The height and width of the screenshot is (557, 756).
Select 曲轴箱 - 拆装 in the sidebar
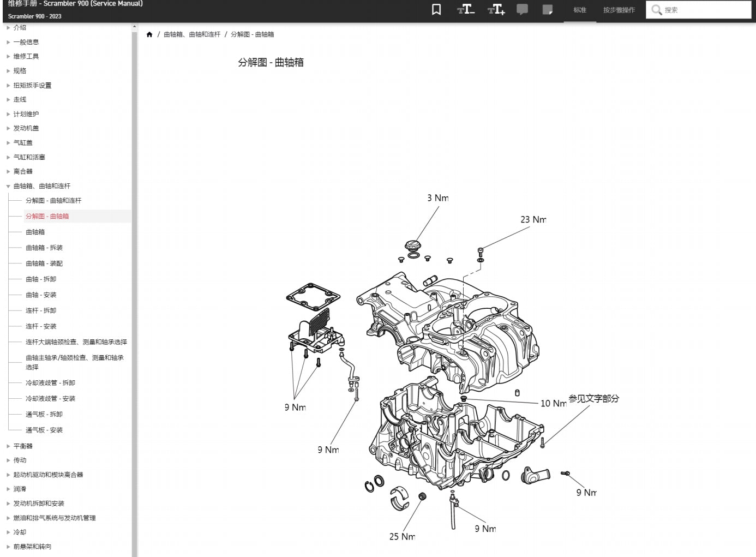(43, 247)
